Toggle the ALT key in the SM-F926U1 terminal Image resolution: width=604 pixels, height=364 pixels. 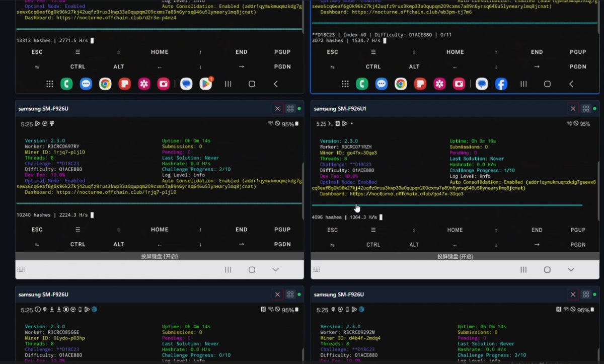pos(414,245)
